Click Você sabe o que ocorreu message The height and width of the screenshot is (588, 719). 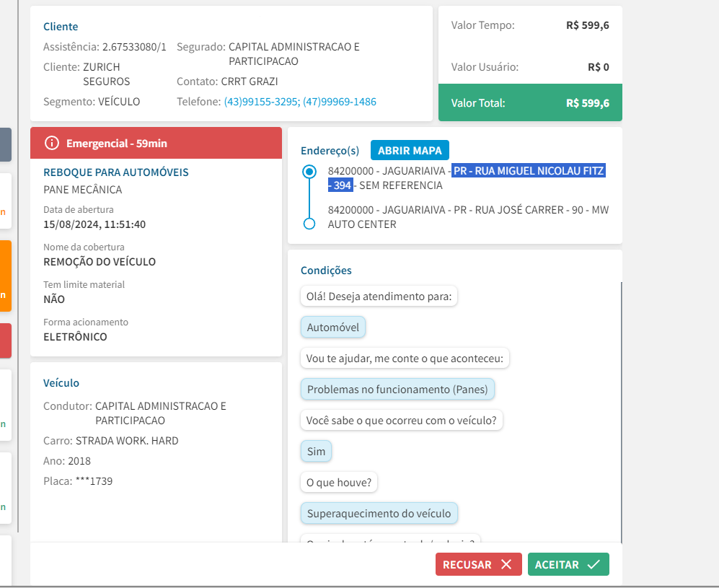pos(402,420)
